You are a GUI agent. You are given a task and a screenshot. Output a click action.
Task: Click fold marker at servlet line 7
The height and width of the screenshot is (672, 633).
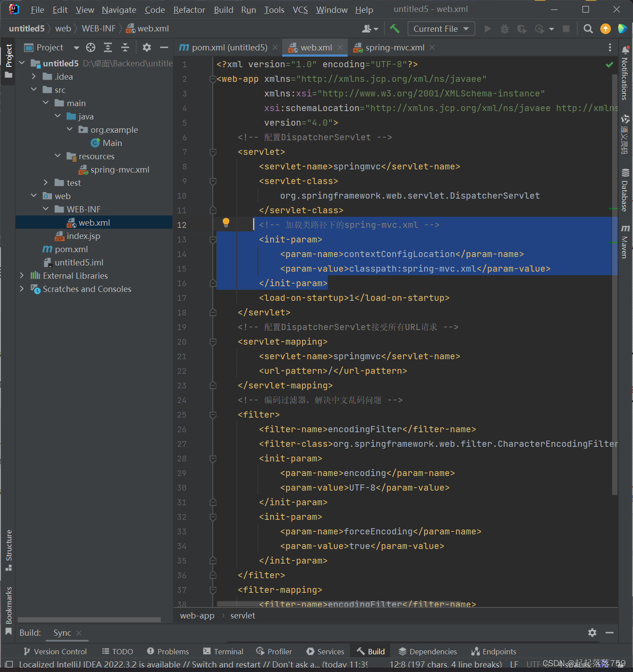(213, 152)
